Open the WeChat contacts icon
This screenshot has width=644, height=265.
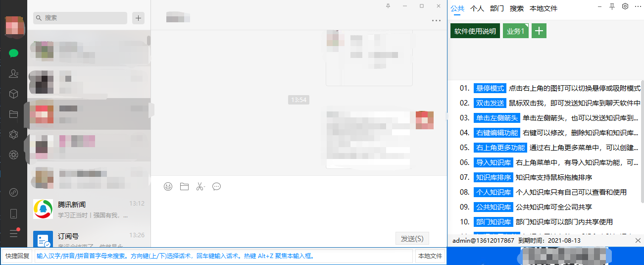pyautogui.click(x=13, y=73)
